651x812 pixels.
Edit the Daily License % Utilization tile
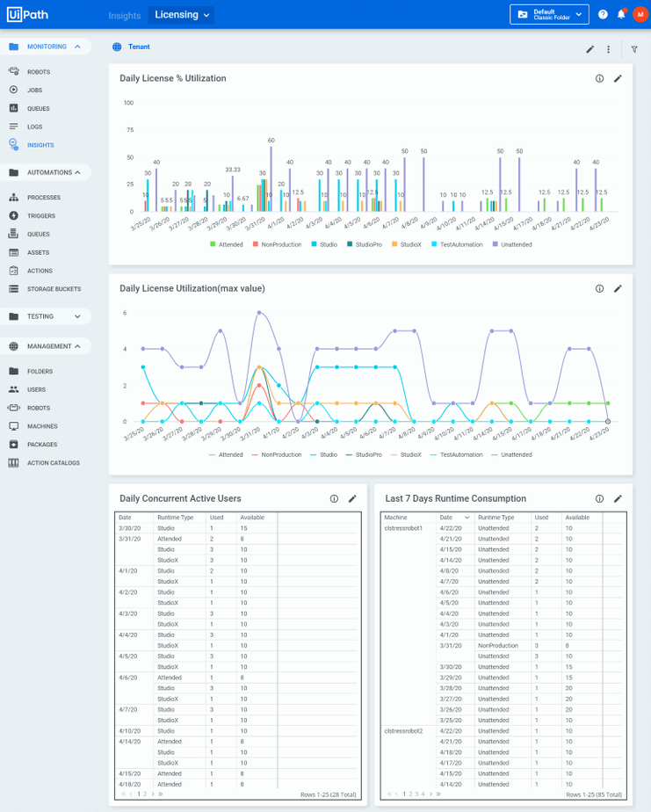click(x=618, y=79)
